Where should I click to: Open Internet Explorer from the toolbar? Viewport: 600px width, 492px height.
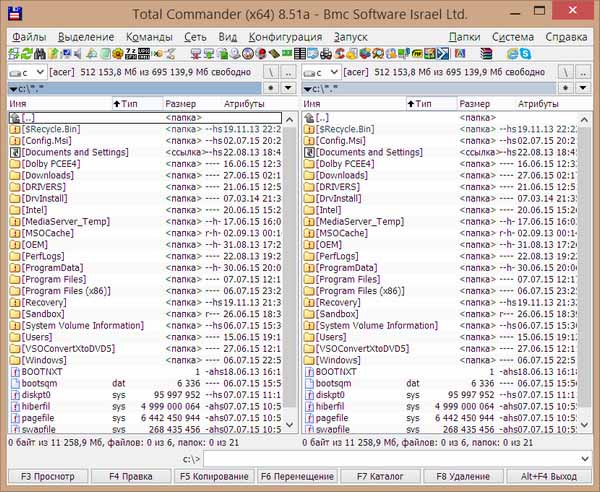tap(511, 52)
